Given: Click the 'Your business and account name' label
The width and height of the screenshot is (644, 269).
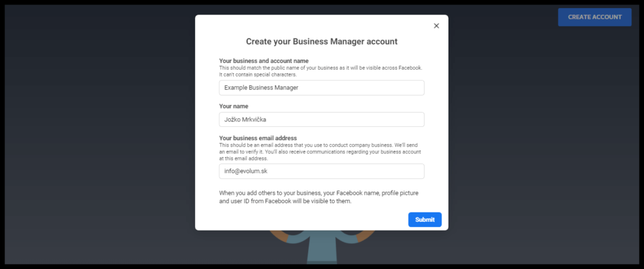Looking at the screenshot, I should pyautogui.click(x=264, y=61).
